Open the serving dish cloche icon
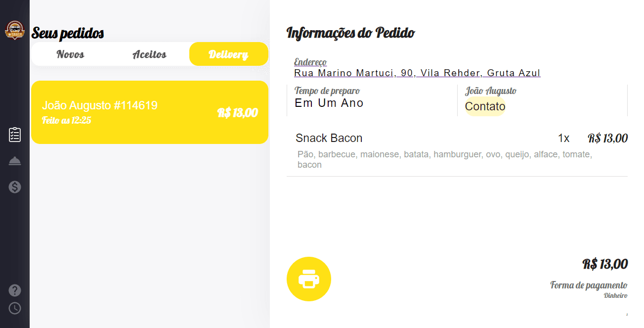Image resolution: width=644 pixels, height=328 pixels. pyautogui.click(x=15, y=161)
